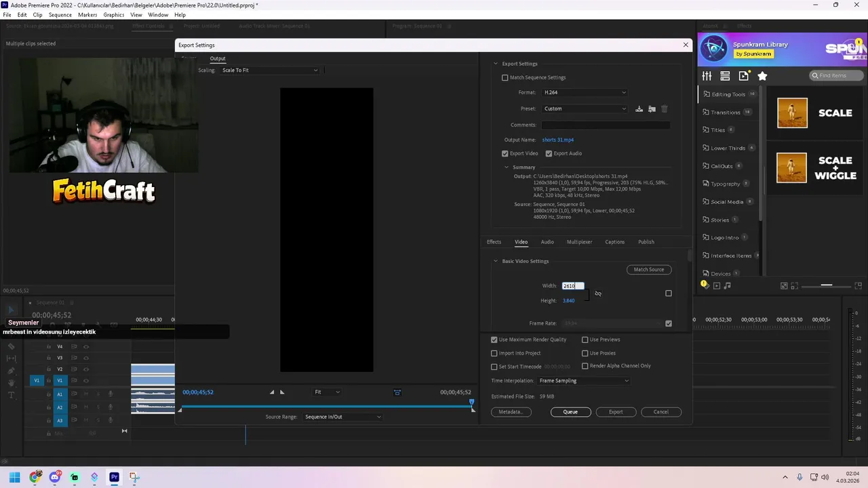Select the Selection arrow tool
The image size is (868, 488).
click(x=11, y=310)
